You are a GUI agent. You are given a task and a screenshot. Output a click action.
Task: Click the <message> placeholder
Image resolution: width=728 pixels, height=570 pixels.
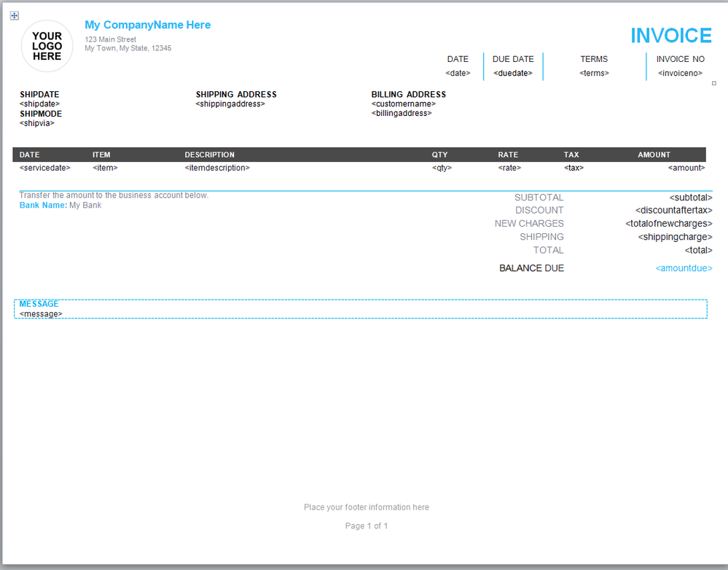pyautogui.click(x=41, y=314)
